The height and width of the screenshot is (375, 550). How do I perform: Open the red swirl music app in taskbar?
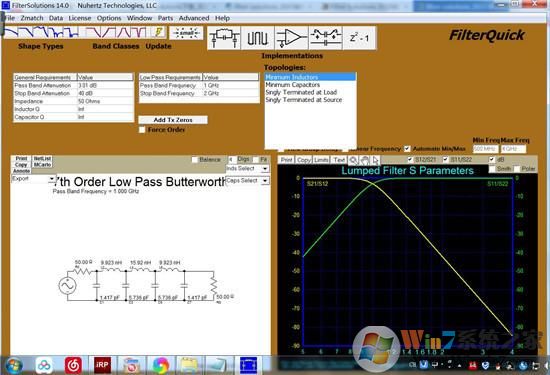tap(73, 365)
